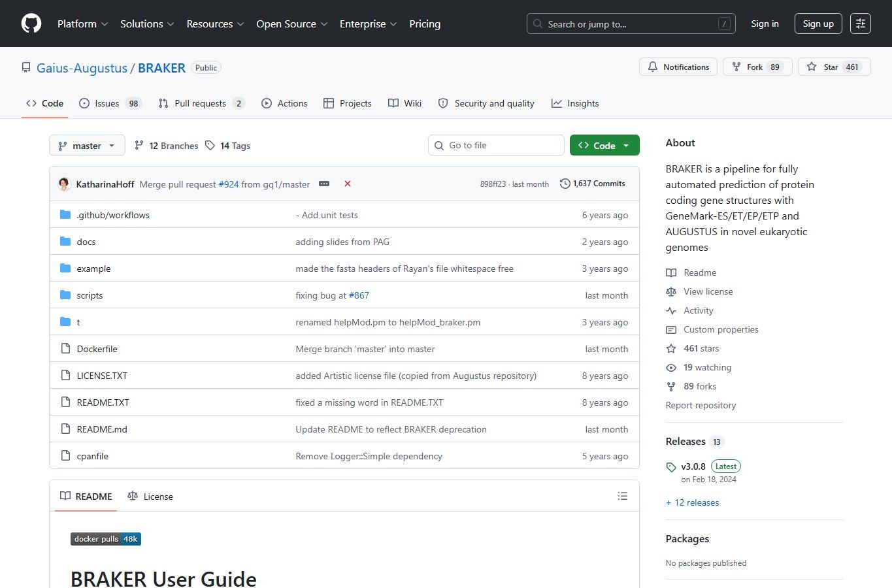Open the Pull requests tab
892x588 pixels.
point(201,103)
